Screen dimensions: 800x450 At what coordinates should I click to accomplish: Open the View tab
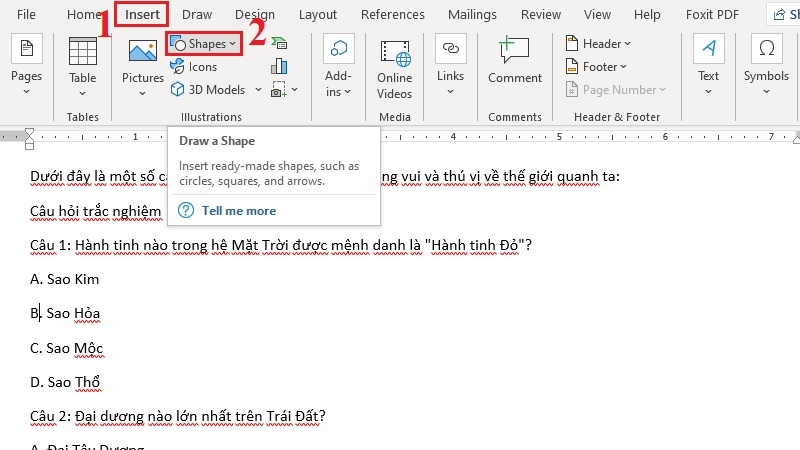(x=597, y=14)
